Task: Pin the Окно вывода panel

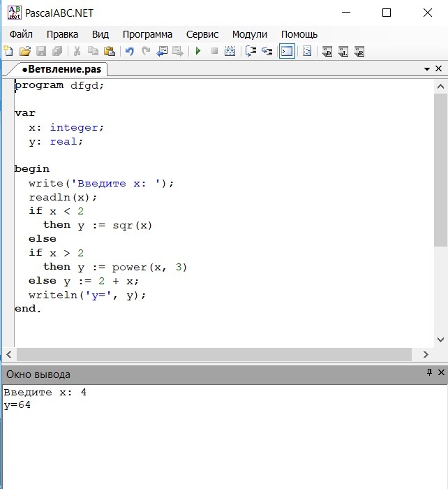Action: (x=429, y=372)
